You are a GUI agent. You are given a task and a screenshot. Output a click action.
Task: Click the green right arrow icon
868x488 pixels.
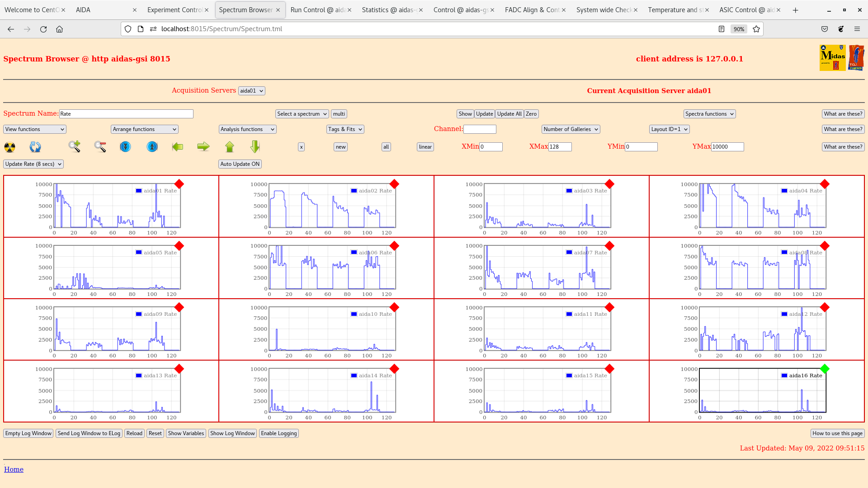tap(203, 146)
